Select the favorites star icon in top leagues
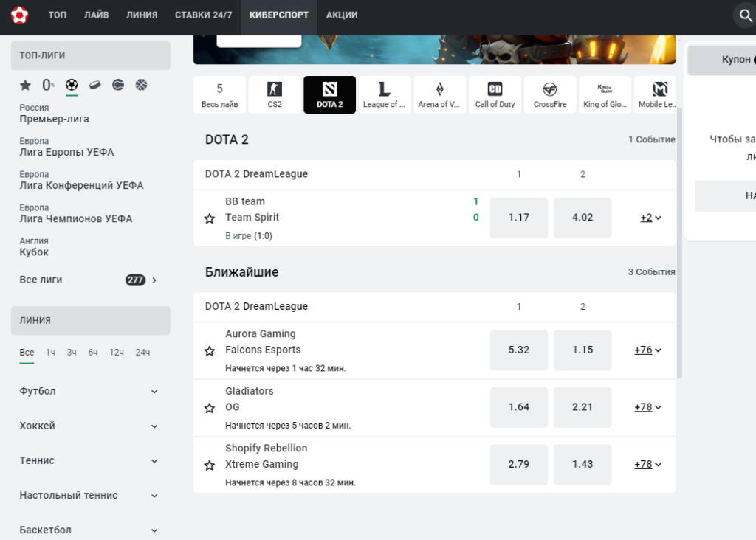The image size is (756, 540). tap(26, 86)
